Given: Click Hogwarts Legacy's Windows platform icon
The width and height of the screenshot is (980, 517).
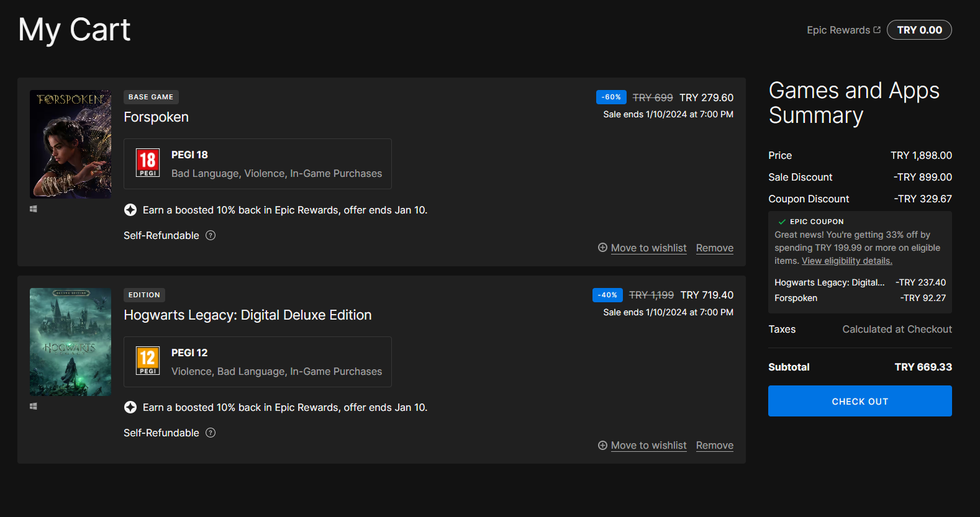Looking at the screenshot, I should [34, 407].
